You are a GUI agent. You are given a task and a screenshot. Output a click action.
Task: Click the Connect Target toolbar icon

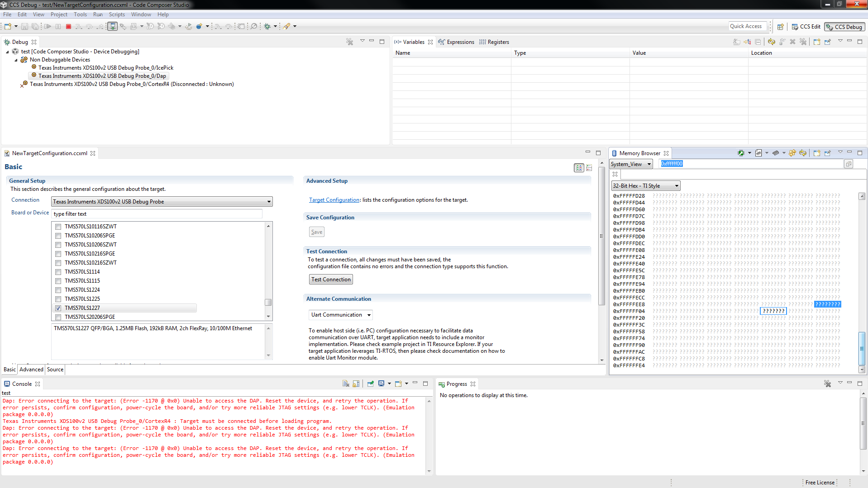tap(113, 26)
